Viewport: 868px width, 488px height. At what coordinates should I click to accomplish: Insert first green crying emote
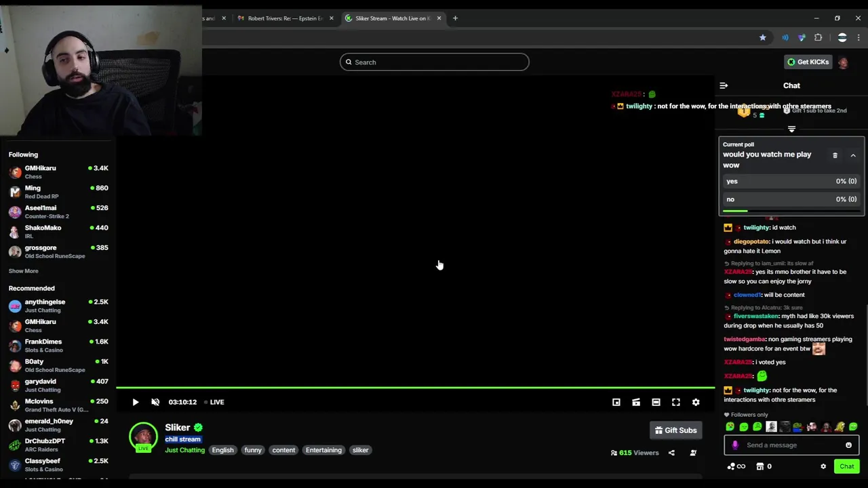pos(730,427)
